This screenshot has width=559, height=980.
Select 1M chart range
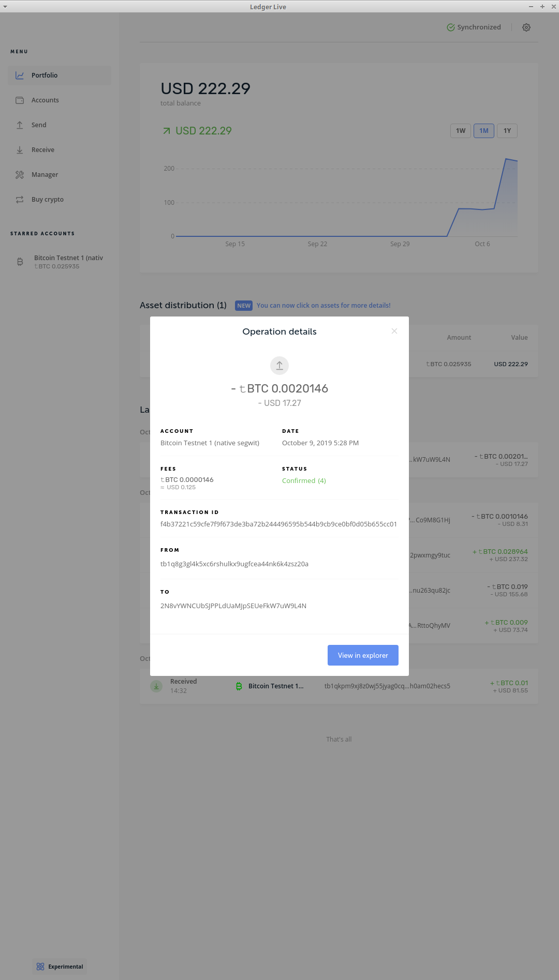tap(484, 131)
